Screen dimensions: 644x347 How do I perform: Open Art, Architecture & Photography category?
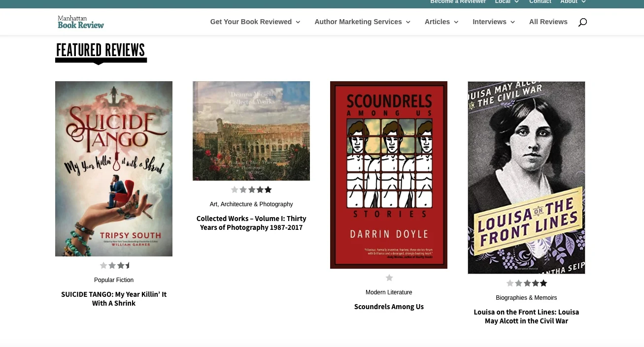(x=251, y=204)
